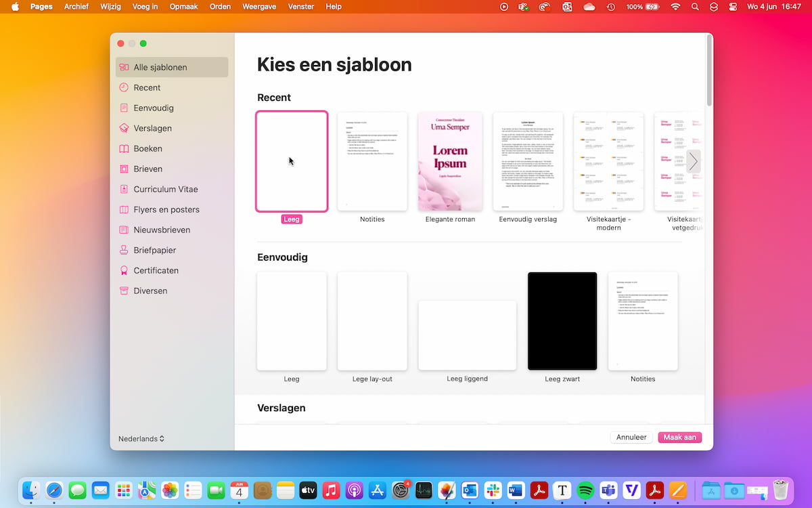
Task: Open the Nederlands language dropdown
Action: coord(141,439)
